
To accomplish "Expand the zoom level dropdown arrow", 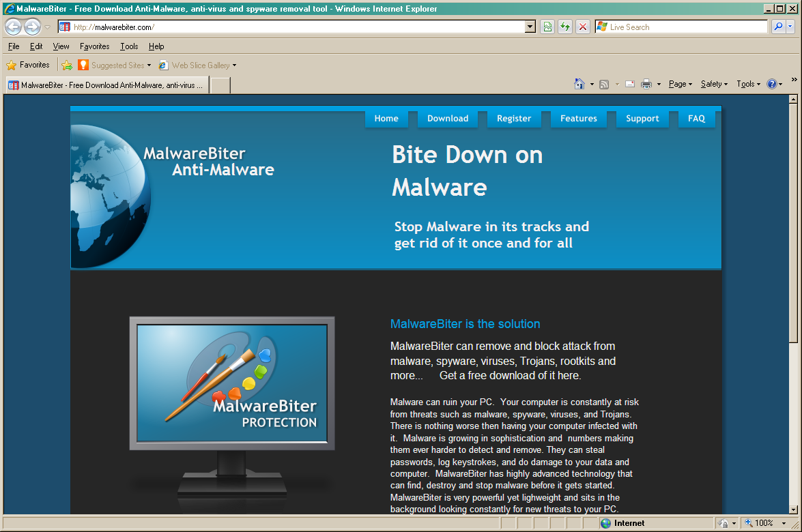I will [784, 523].
